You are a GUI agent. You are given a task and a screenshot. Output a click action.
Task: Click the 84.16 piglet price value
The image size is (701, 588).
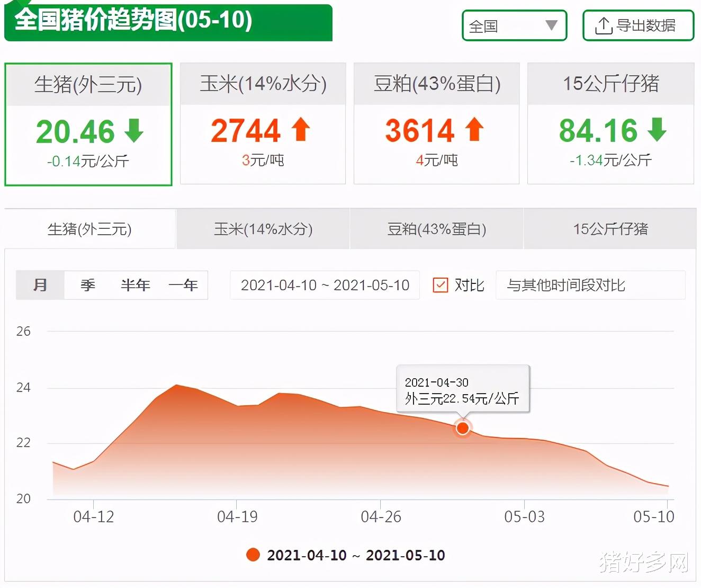pos(598,130)
